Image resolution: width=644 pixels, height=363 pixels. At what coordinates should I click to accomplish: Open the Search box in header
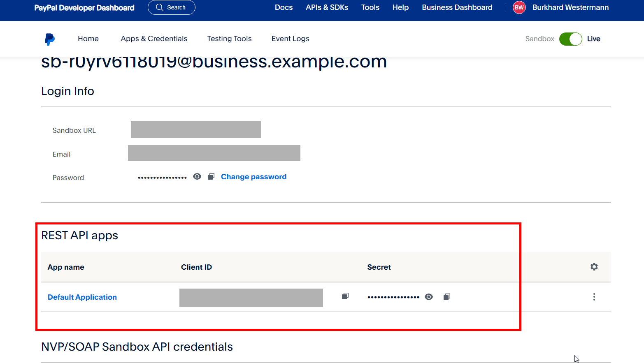pos(172,7)
